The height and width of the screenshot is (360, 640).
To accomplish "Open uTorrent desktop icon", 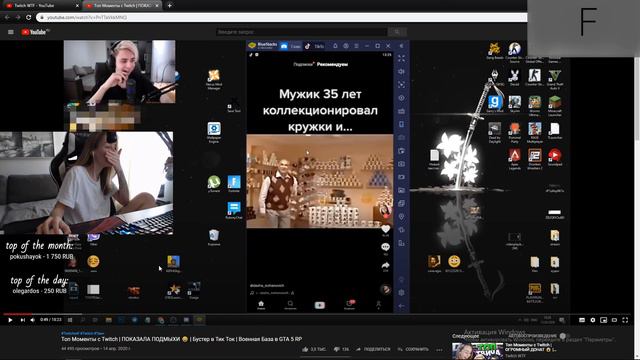I will pos(214,184).
